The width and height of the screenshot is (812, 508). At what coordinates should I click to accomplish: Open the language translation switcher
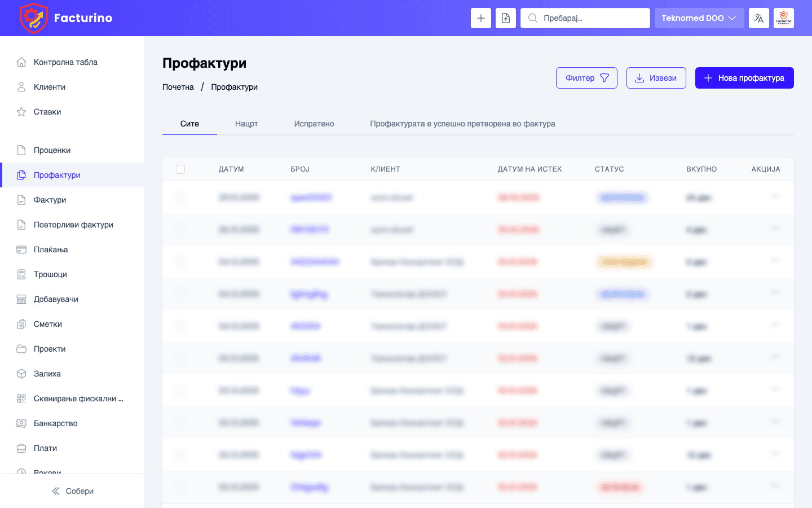(758, 18)
